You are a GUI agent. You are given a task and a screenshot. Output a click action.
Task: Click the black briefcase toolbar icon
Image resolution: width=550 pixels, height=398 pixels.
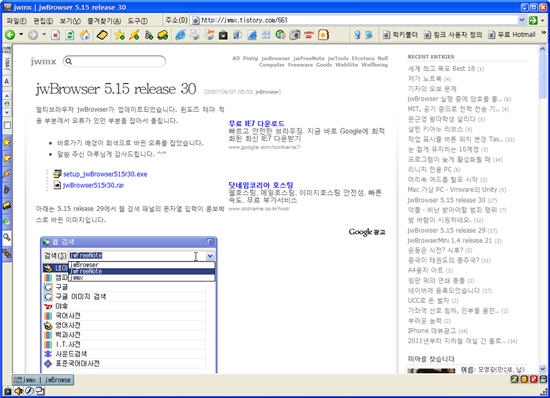point(223,35)
